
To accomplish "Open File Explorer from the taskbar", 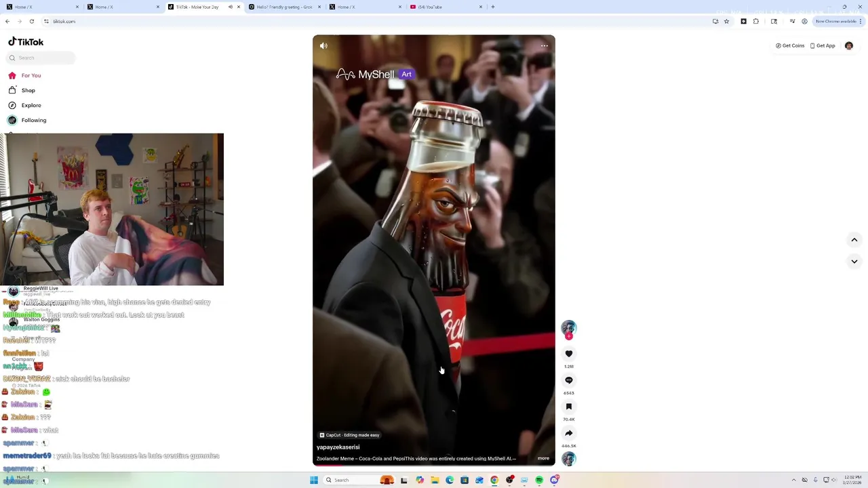I will (435, 480).
